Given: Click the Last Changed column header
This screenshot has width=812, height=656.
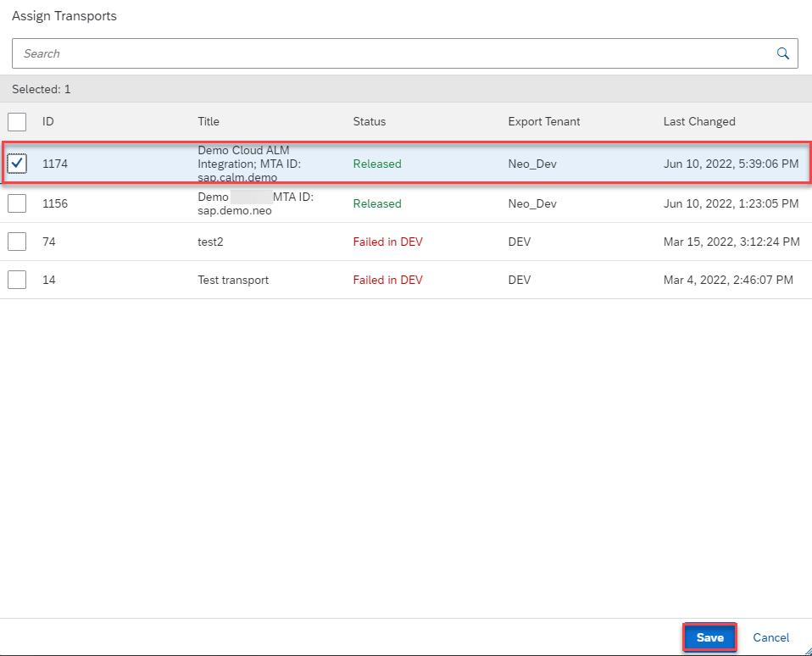Looking at the screenshot, I should [699, 122].
